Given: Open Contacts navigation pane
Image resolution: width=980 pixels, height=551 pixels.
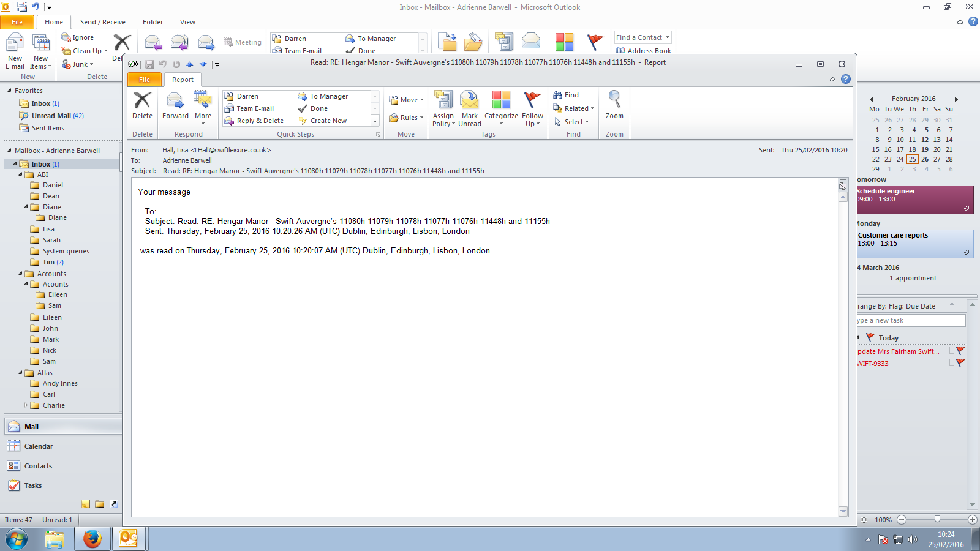Looking at the screenshot, I should 64,466.
